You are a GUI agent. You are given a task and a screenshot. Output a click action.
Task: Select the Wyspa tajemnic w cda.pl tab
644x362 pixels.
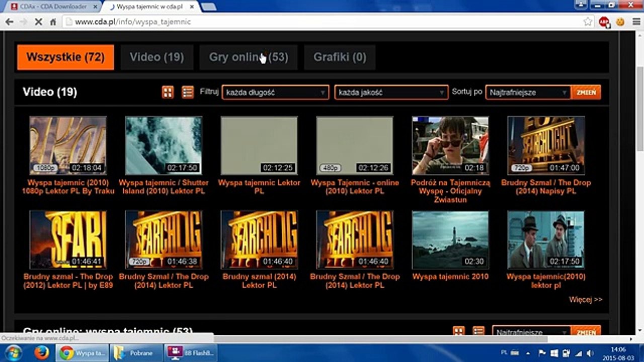[x=150, y=7]
